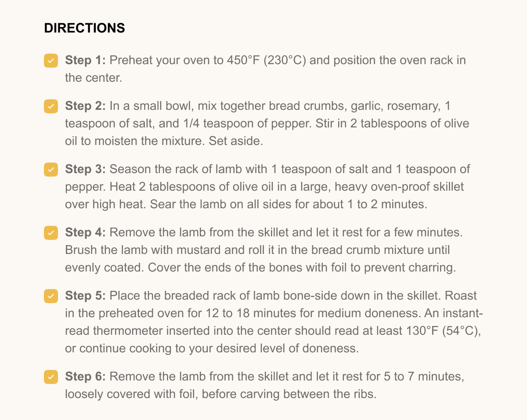Click the DIRECTIONS heading
The image size is (527, 420).
point(84,28)
